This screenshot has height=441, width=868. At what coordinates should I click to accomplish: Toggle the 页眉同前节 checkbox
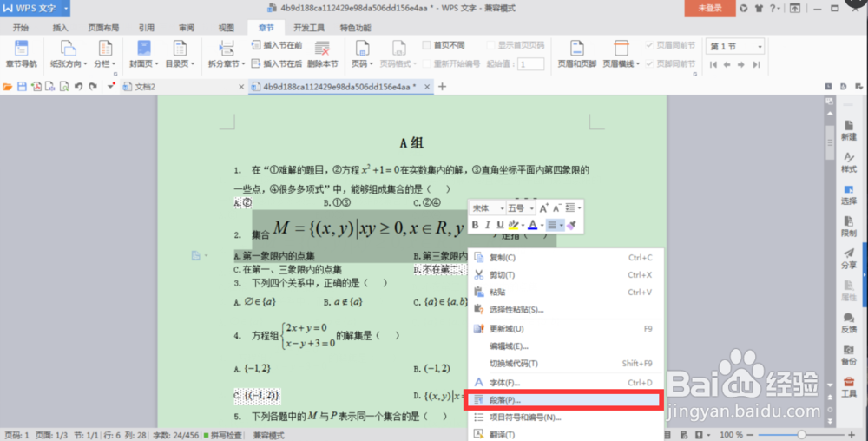point(649,45)
